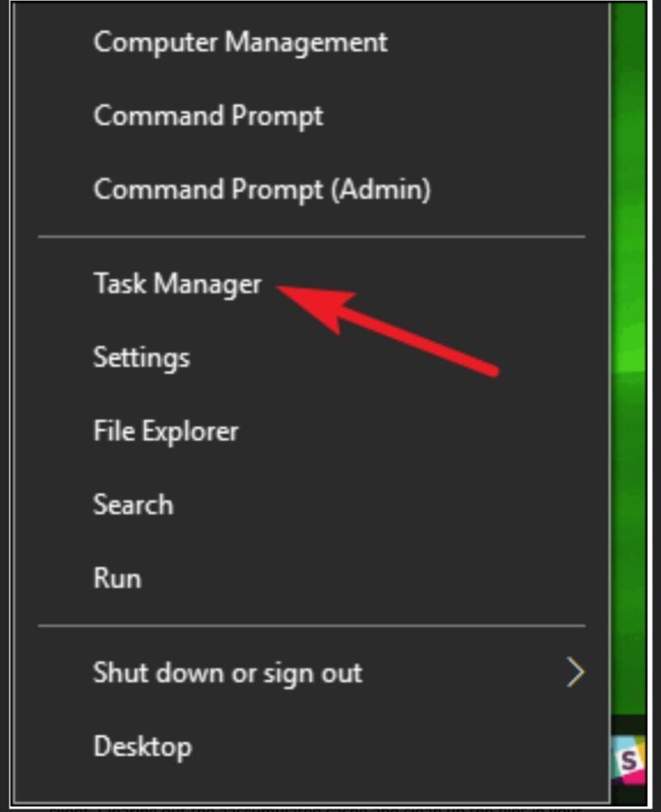Open the Search entry
The height and width of the screenshot is (812, 661).
click(133, 505)
